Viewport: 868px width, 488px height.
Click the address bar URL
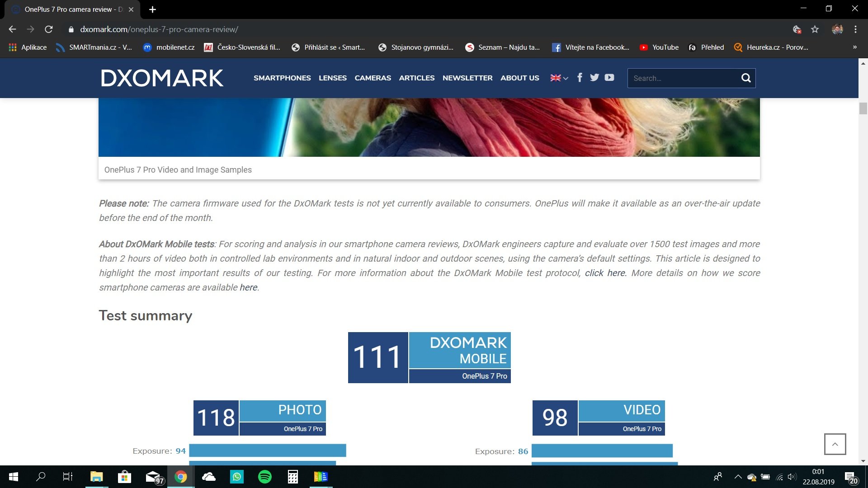pos(159,29)
